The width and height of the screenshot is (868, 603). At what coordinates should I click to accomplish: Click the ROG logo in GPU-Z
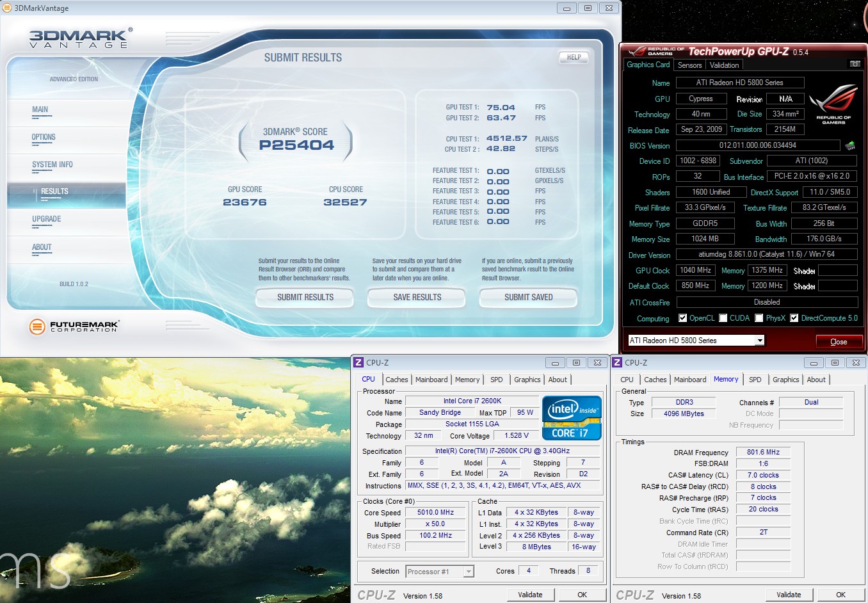click(x=833, y=104)
